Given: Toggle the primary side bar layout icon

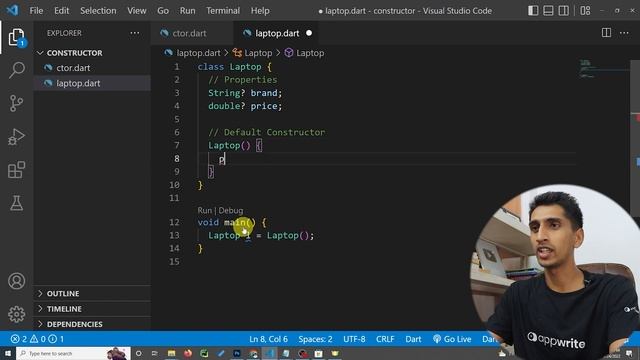Looking at the screenshot, I should pyautogui.click(x=533, y=11).
